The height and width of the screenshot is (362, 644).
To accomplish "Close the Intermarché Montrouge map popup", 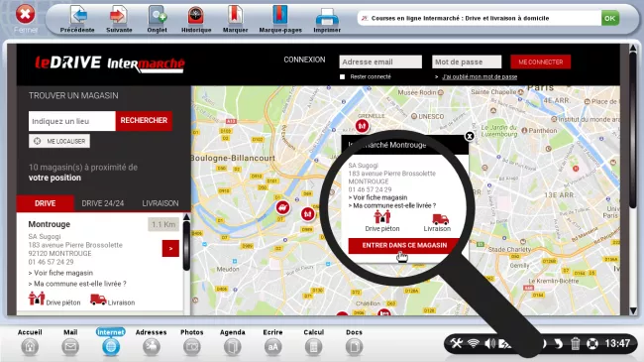I will click(470, 136).
